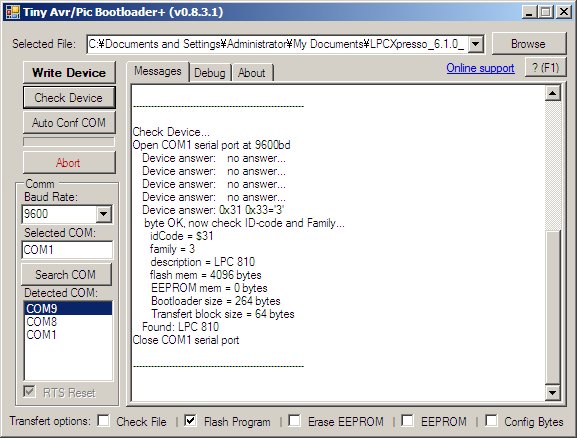Open the Selected File path dropdown
The height and width of the screenshot is (438, 577).
475,44
